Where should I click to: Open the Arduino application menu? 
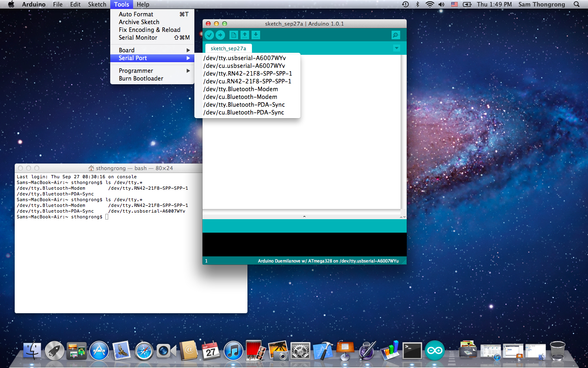click(x=34, y=4)
